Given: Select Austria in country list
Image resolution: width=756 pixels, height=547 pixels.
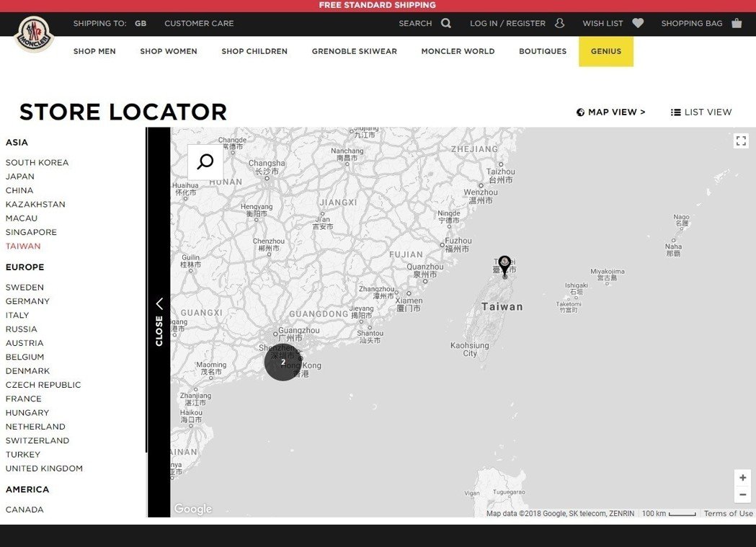Looking at the screenshot, I should [25, 343].
